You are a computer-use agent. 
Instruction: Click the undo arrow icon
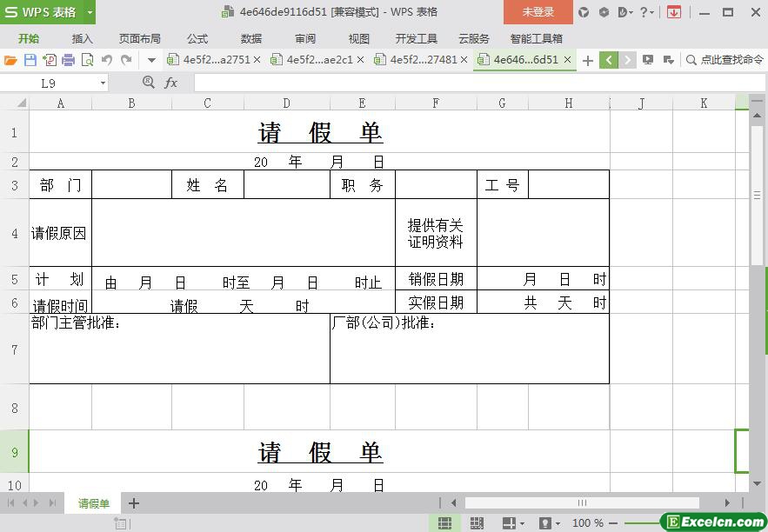pos(107,60)
